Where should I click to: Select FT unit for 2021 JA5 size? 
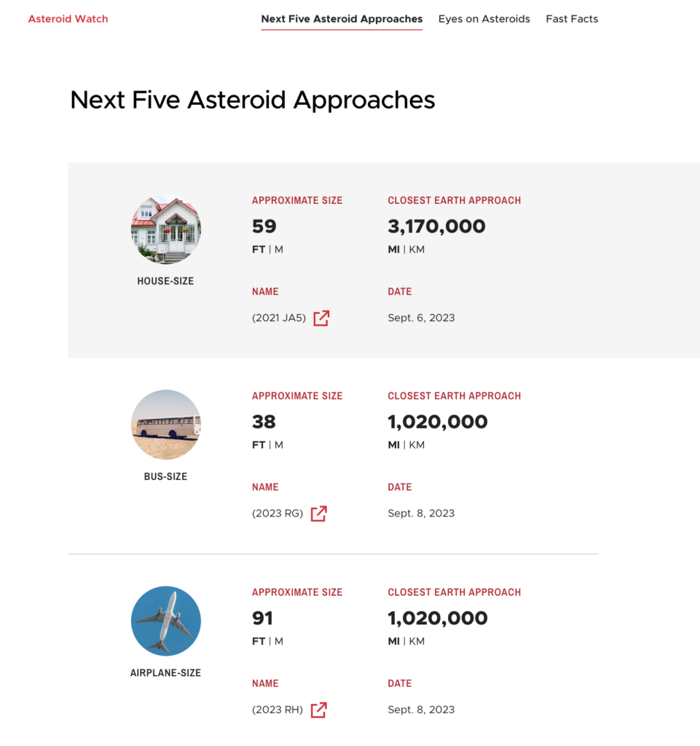pos(259,250)
